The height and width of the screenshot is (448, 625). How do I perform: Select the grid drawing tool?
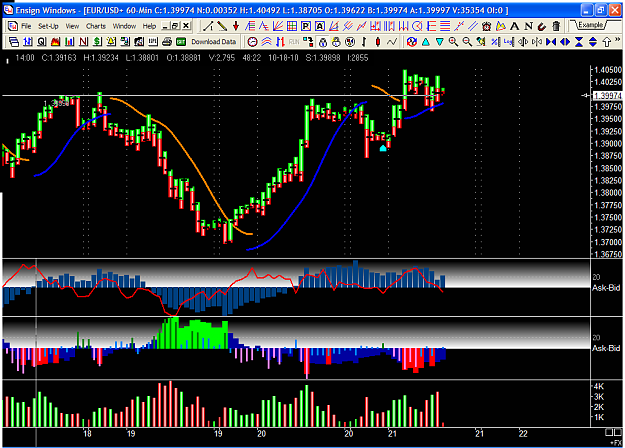pyautogui.click(x=292, y=26)
